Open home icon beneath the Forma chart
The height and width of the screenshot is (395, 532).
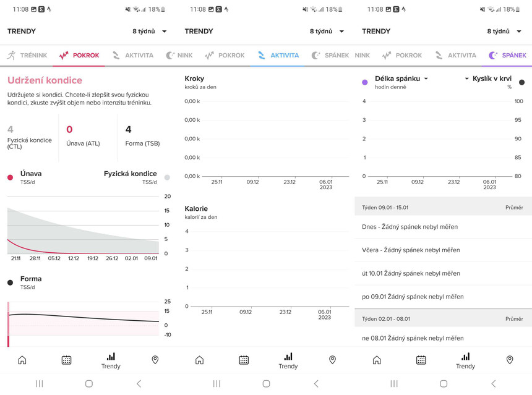[22, 360]
